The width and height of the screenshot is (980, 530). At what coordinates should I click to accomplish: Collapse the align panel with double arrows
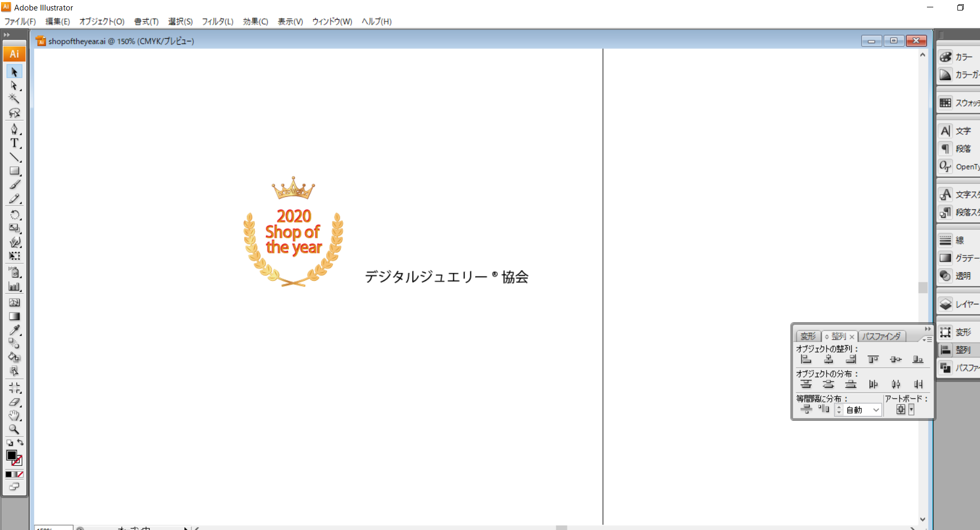coord(927,329)
